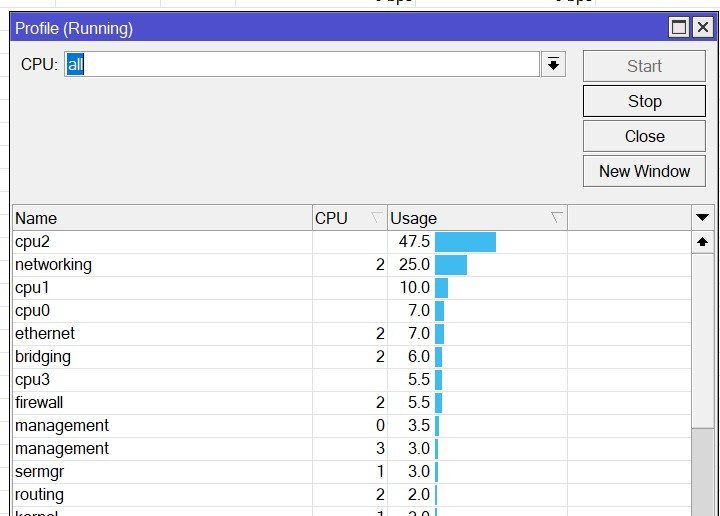This screenshot has height=516, width=720.
Task: Click the scrollbar up arrow
Action: 702,242
